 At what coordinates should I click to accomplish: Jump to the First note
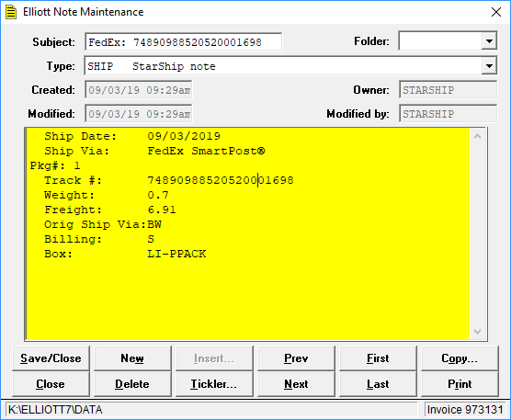click(378, 358)
